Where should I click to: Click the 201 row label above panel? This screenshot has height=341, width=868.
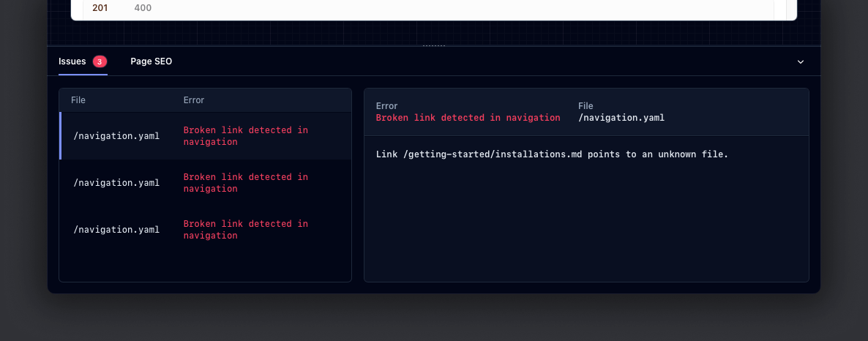(x=100, y=8)
